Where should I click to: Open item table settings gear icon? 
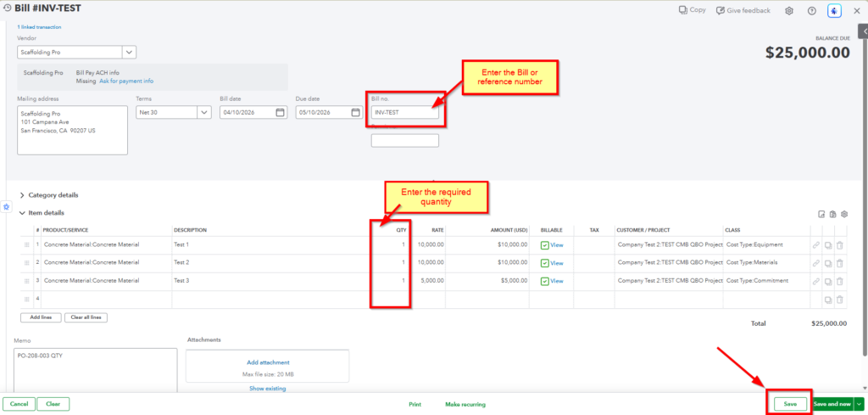(x=844, y=214)
